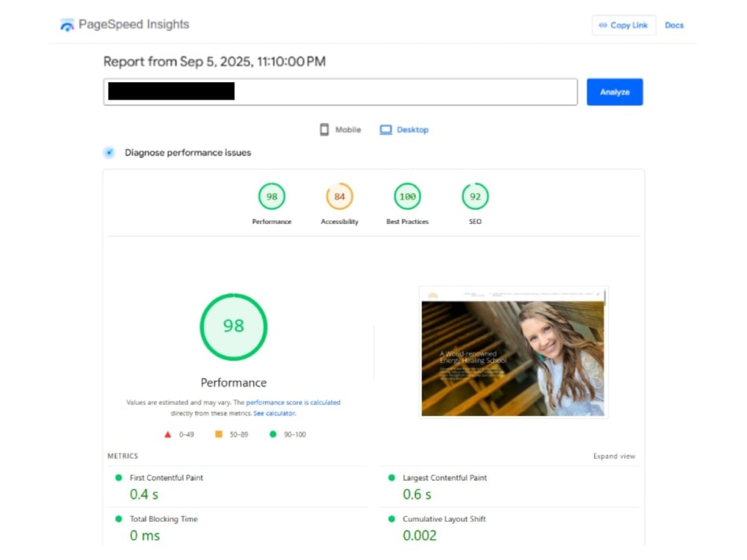Click the URL input field

340,92
